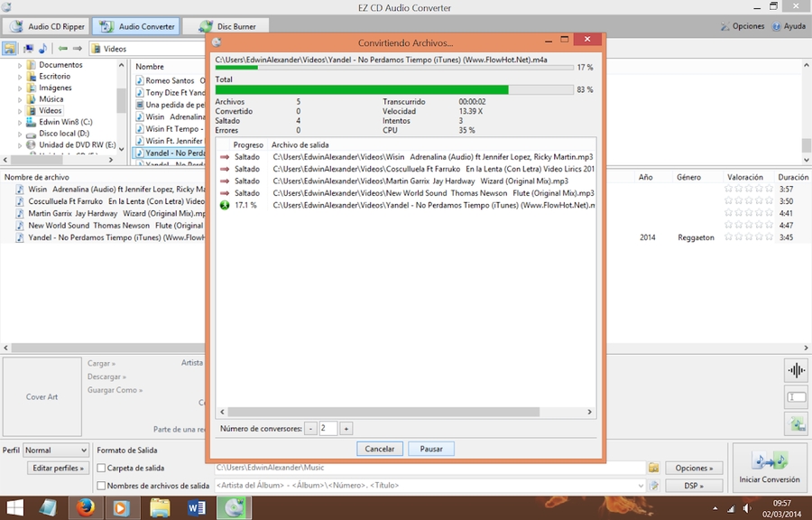Expand the Documentos folder node
The image size is (812, 520).
pos(19,64)
